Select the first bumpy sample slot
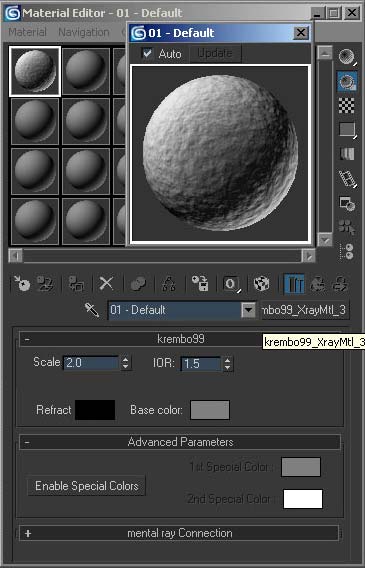The width and height of the screenshot is (365, 568). coord(35,71)
